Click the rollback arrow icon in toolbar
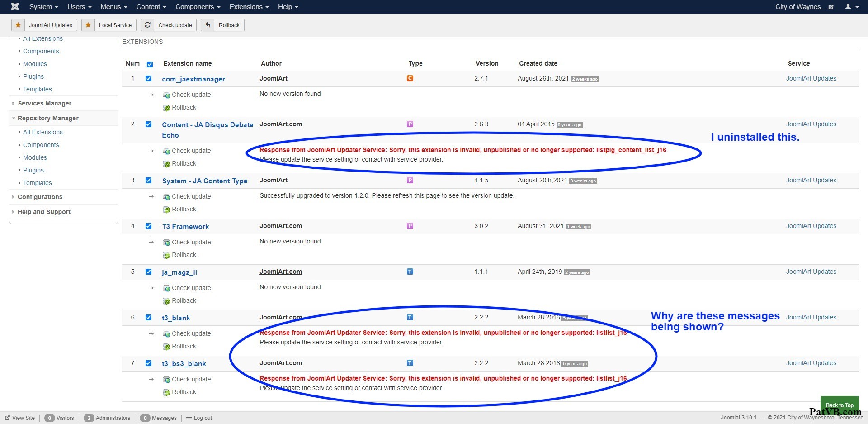The image size is (868, 424). [x=208, y=25]
